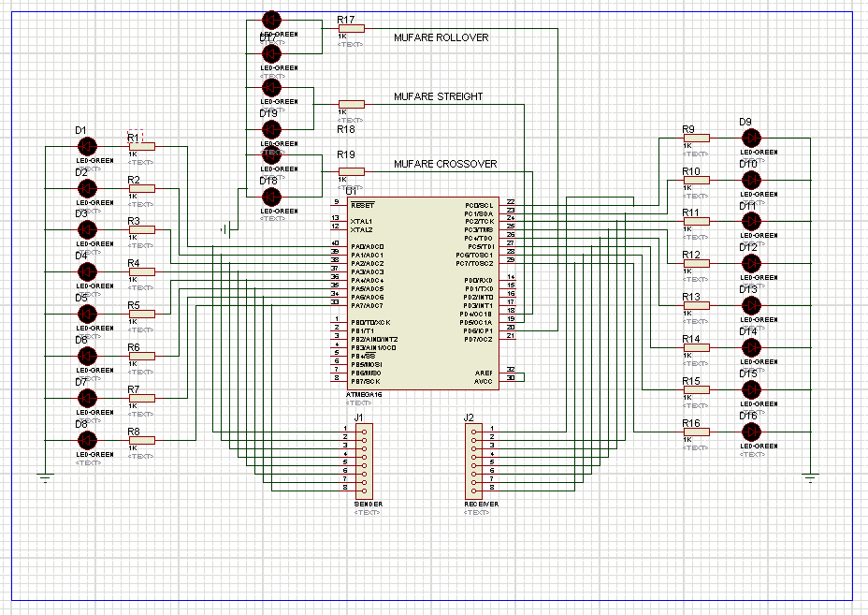Click the XTAL2 pin label
The image size is (868, 615).
tap(361, 230)
